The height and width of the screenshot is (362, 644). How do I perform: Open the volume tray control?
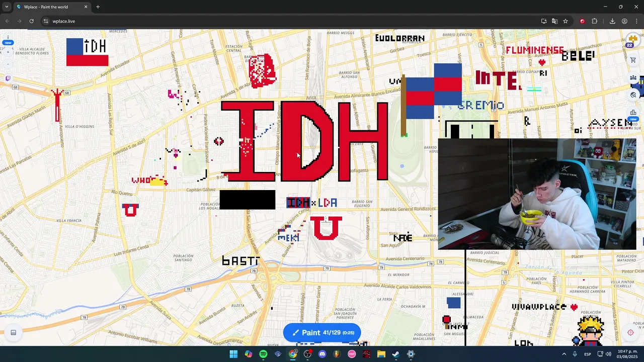coord(608,354)
